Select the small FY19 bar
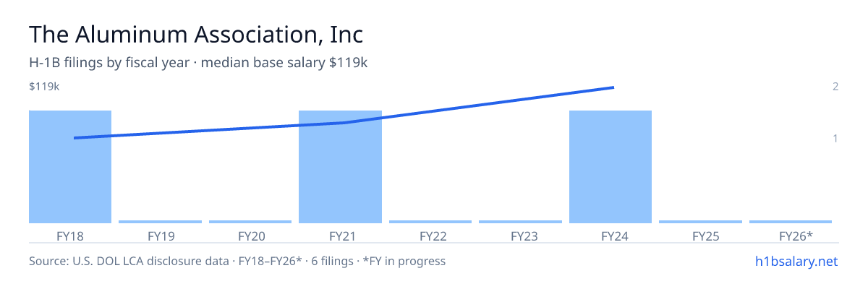Screen dimensions: 868x289 click(x=160, y=222)
